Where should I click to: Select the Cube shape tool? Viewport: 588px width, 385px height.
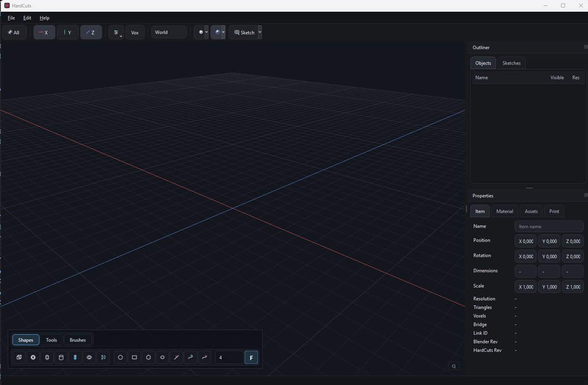click(x=19, y=357)
